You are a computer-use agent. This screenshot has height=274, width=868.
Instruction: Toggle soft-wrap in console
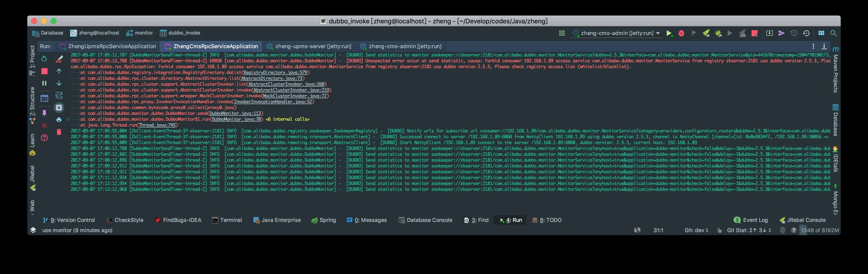click(59, 95)
